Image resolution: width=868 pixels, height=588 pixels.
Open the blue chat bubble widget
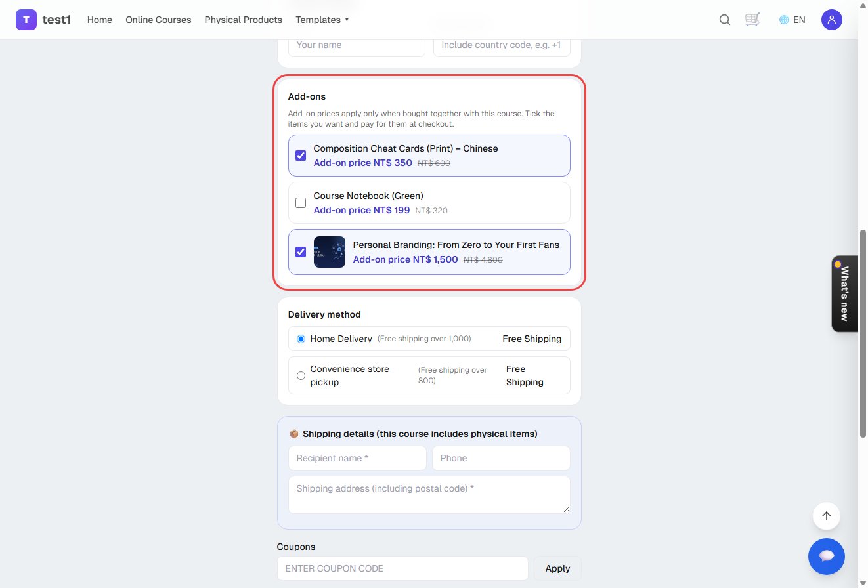tap(827, 556)
